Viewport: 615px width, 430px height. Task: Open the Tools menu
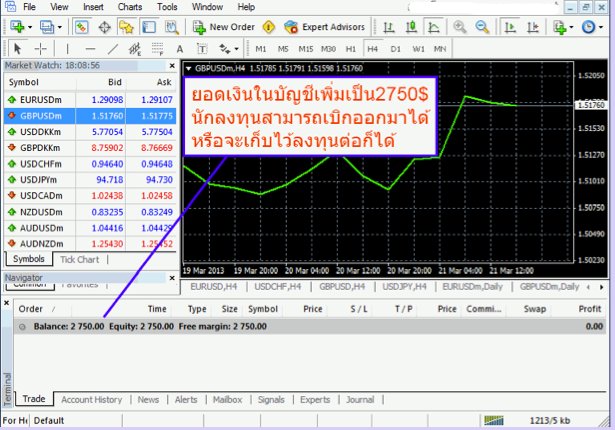point(167,7)
